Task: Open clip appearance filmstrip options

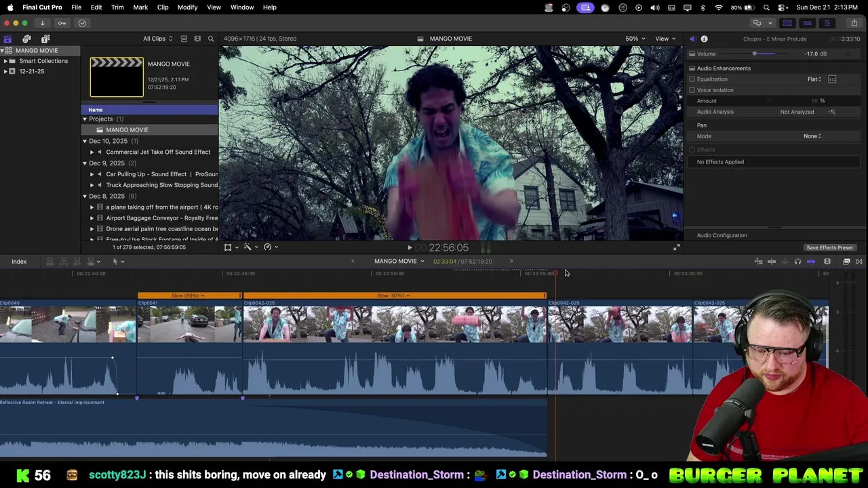Action: tap(827, 262)
